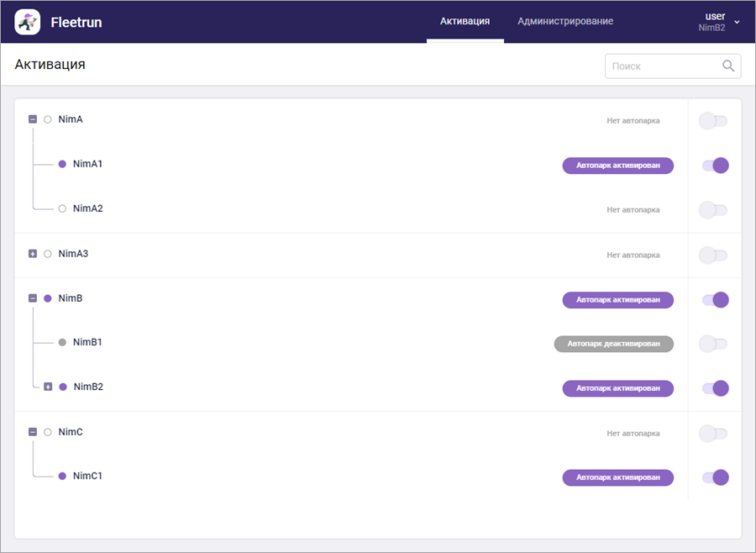Select the NimA3 account name
Screen dimensions: 756x553
point(73,254)
